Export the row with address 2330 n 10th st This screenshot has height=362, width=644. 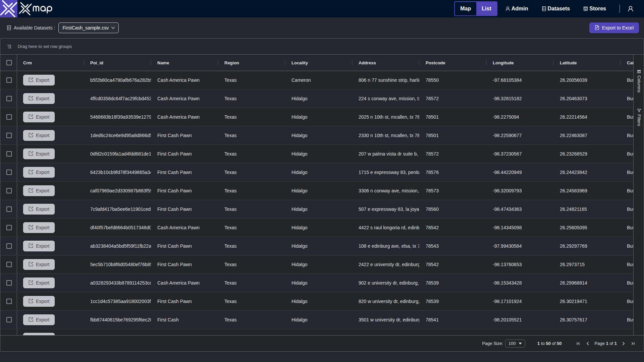pos(39,135)
